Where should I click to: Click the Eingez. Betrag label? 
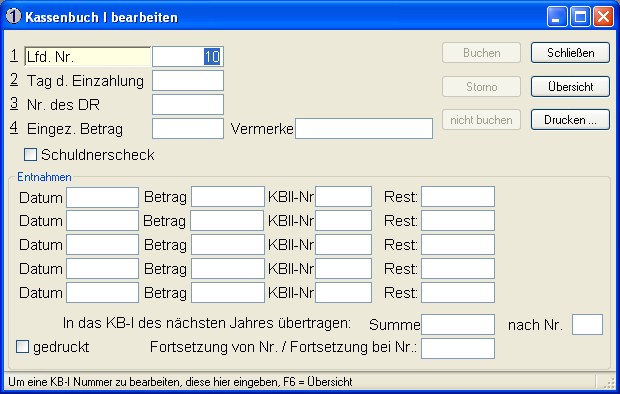(x=75, y=129)
